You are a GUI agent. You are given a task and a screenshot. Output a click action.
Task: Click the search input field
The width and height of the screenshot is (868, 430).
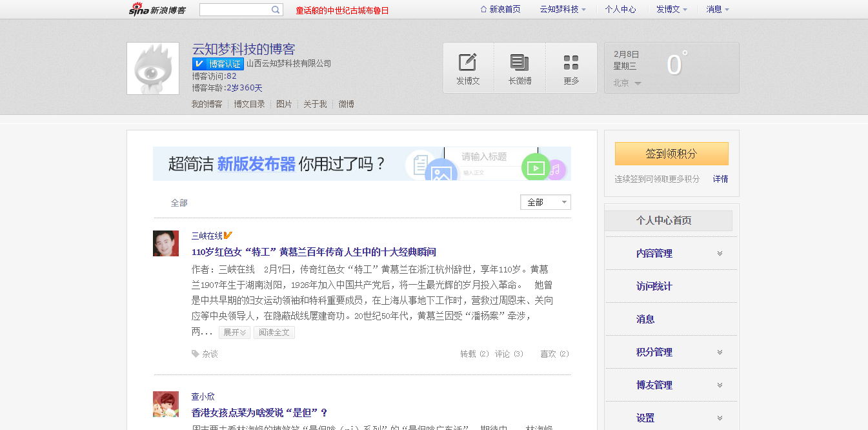coord(235,10)
